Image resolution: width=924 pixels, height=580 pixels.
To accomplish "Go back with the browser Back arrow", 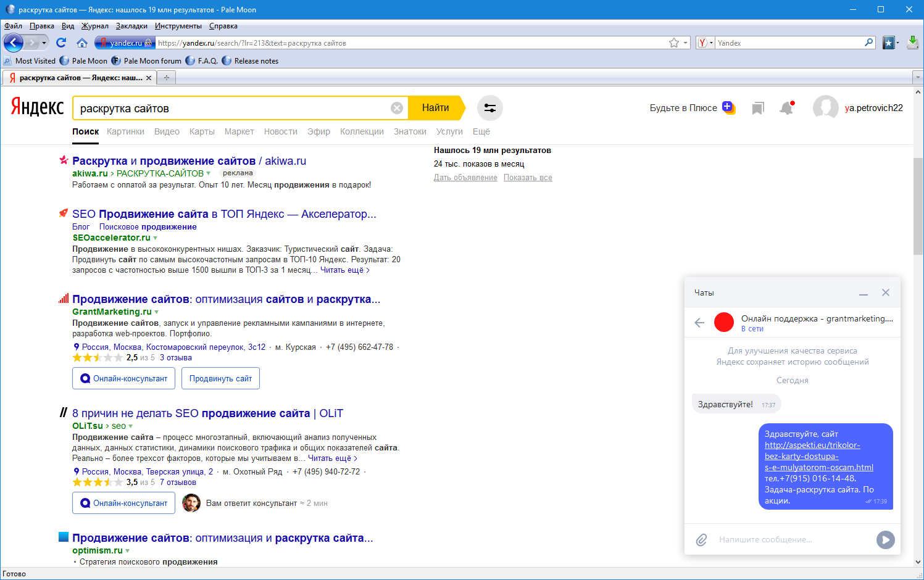I will (13, 43).
